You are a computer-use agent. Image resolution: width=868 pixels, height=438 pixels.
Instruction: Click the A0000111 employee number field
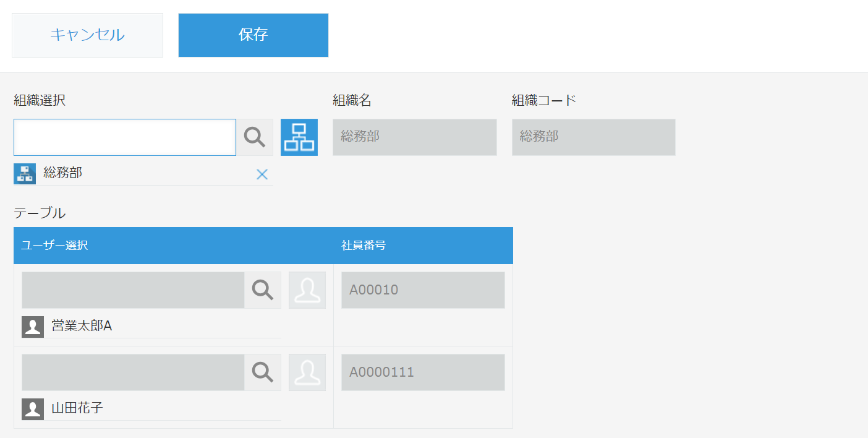click(423, 372)
